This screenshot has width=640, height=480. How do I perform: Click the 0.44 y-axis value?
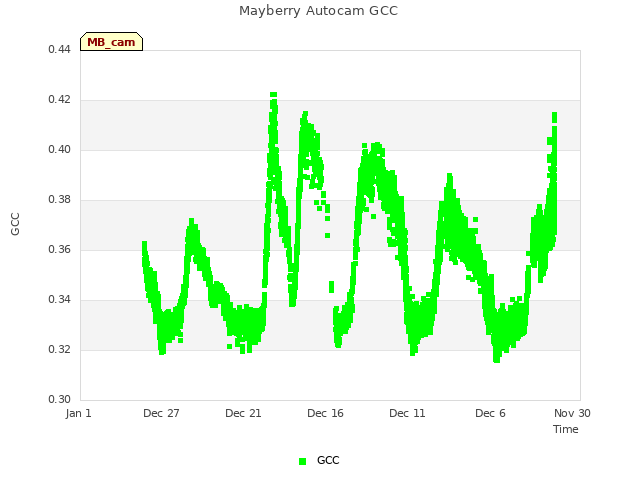coord(60,49)
